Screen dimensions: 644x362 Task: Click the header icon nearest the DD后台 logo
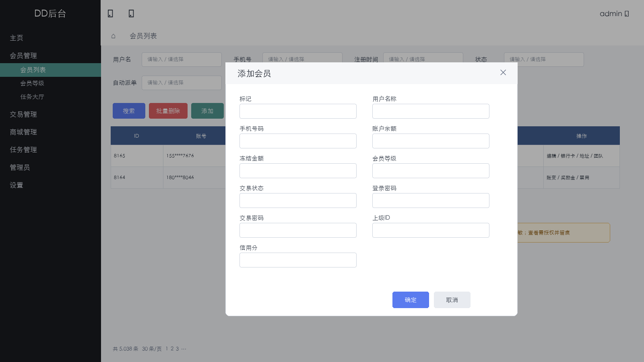[110, 14]
